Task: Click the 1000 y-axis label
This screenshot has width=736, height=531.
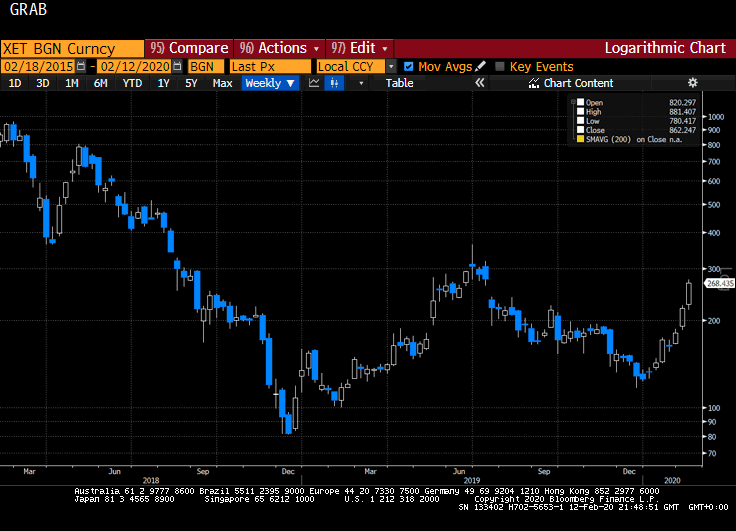Action: pos(715,117)
